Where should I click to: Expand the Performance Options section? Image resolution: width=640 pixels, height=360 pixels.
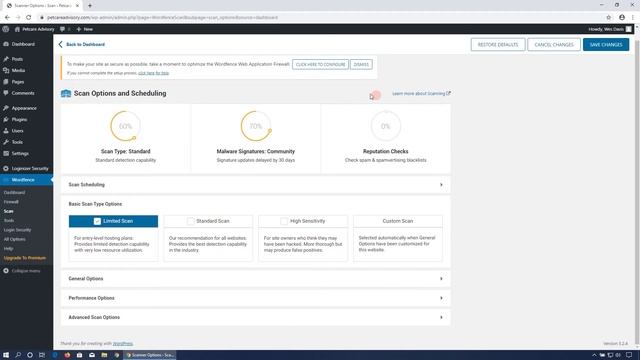click(x=256, y=298)
